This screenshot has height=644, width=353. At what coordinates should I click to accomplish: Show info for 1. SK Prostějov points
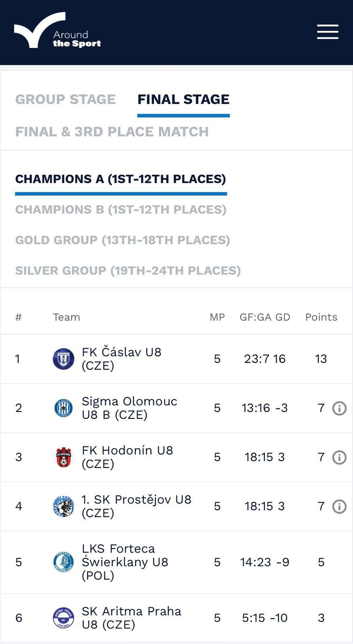click(x=339, y=506)
